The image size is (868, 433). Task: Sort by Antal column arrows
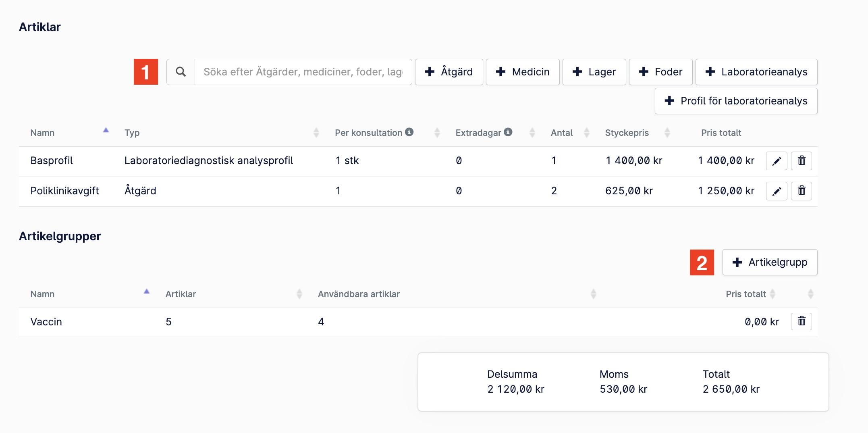587,133
